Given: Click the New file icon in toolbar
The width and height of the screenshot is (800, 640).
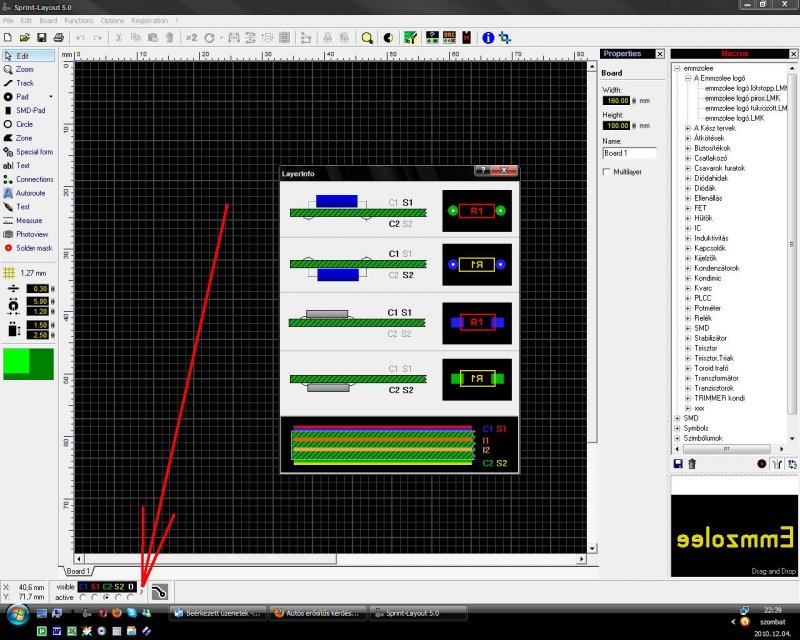Looking at the screenshot, I should point(8,38).
